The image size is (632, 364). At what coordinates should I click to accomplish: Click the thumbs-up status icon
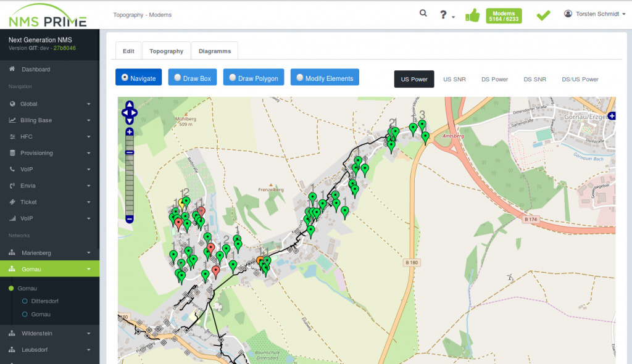[472, 15]
